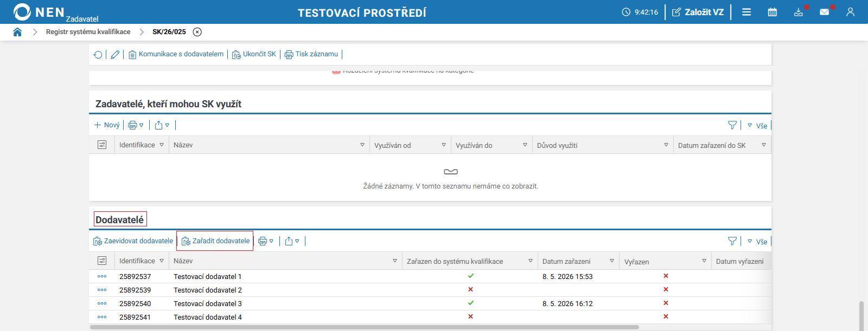Screen dimensions: 868x331
Task: Close the SK/26/025 breadcrumb tab
Action: (197, 32)
